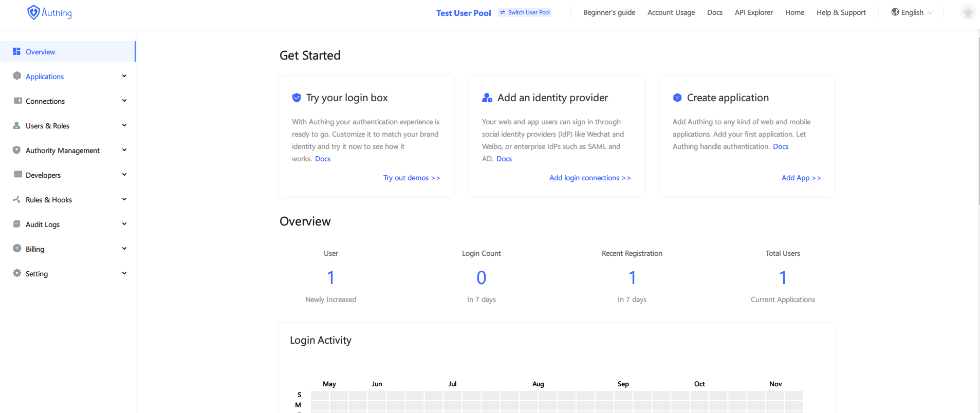The image size is (980, 413).
Task: Click the Switch User Pool button
Action: (525, 12)
